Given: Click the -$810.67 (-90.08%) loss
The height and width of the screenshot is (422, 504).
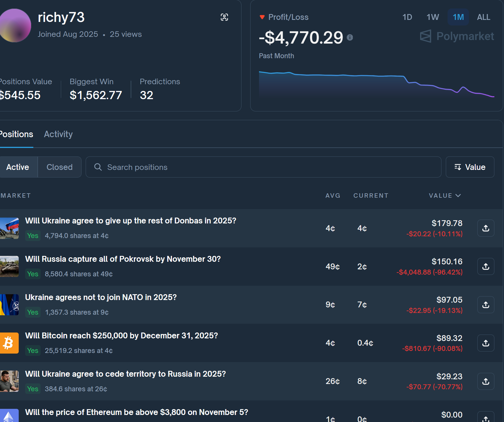Looking at the screenshot, I should click(x=432, y=349).
